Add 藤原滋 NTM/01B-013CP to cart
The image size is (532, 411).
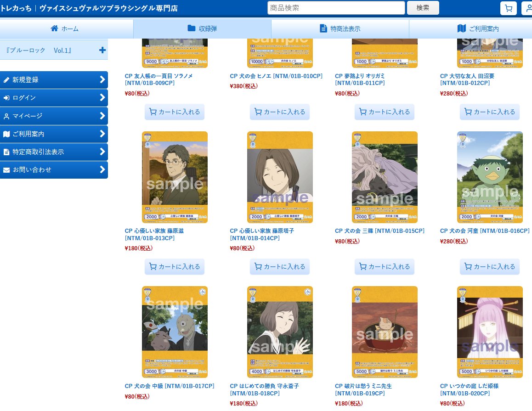tap(175, 267)
